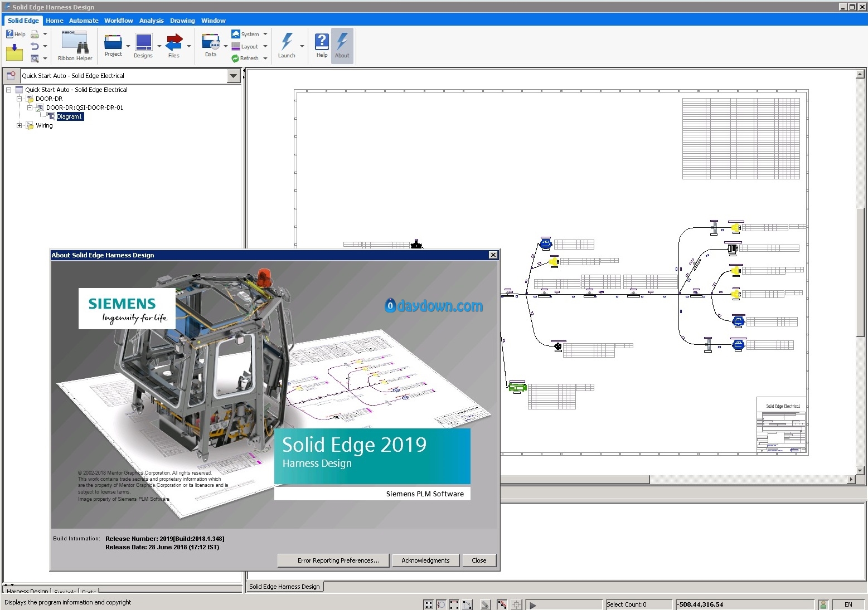Click the Files arrows icon
Viewport: 868px width, 610px height.
pos(174,42)
